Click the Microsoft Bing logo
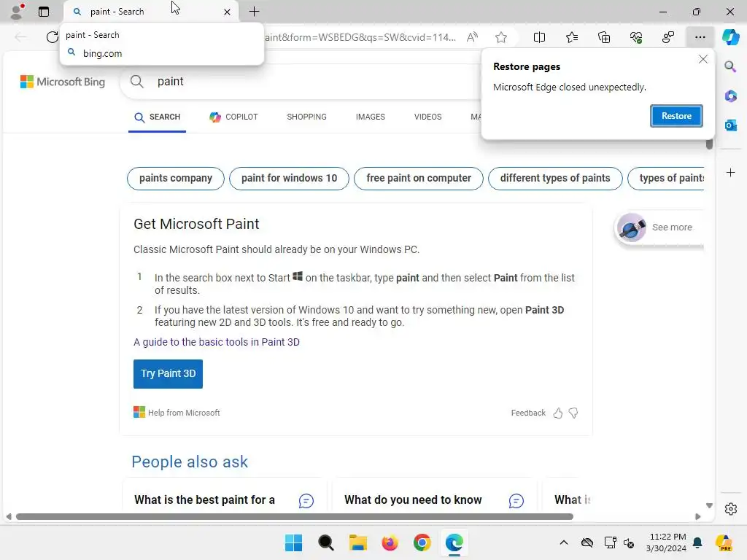Screen dimensions: 747x560 point(63,82)
